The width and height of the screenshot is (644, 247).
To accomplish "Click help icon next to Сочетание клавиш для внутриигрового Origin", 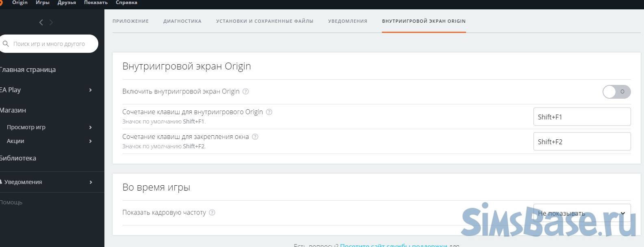I will click(x=269, y=112).
